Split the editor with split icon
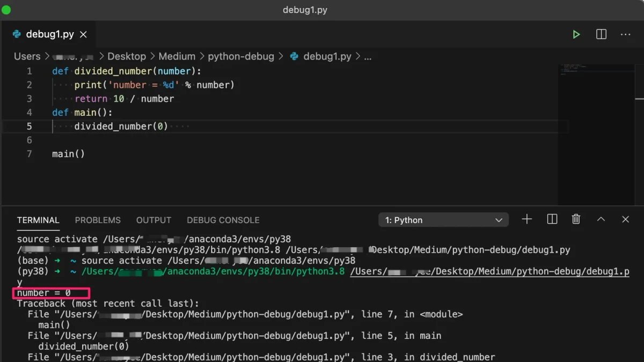This screenshot has width=644, height=362. (x=601, y=34)
